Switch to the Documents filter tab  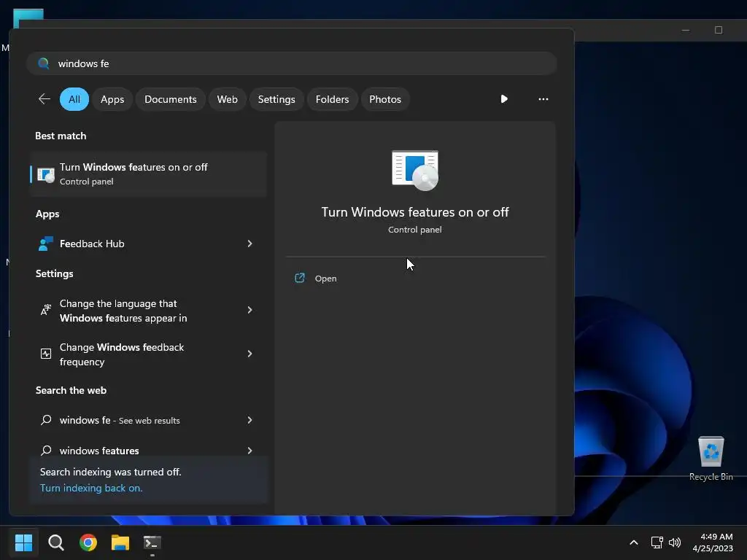pyautogui.click(x=171, y=99)
